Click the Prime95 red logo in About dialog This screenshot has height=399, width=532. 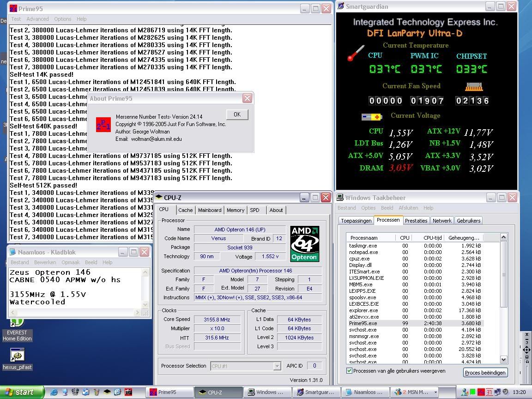103,125
